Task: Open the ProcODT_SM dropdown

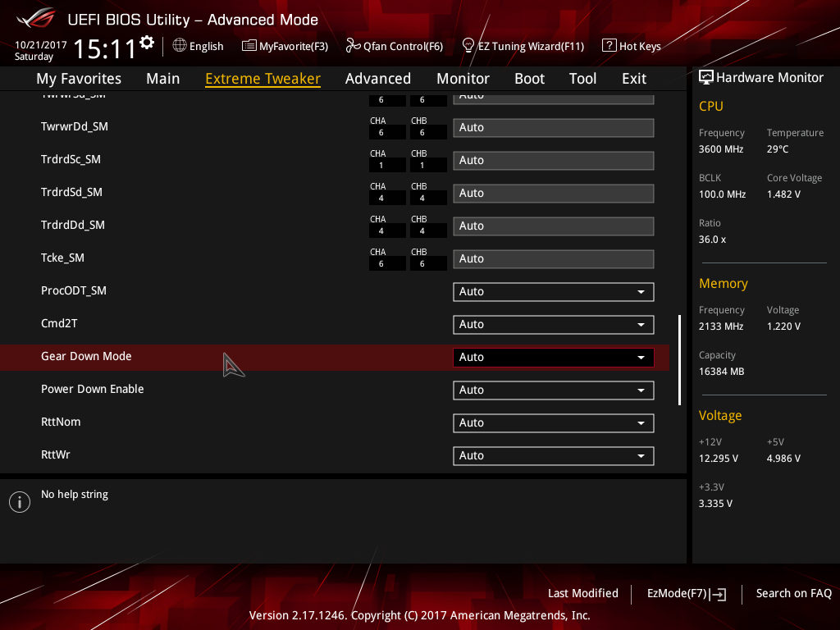Action: click(x=554, y=292)
